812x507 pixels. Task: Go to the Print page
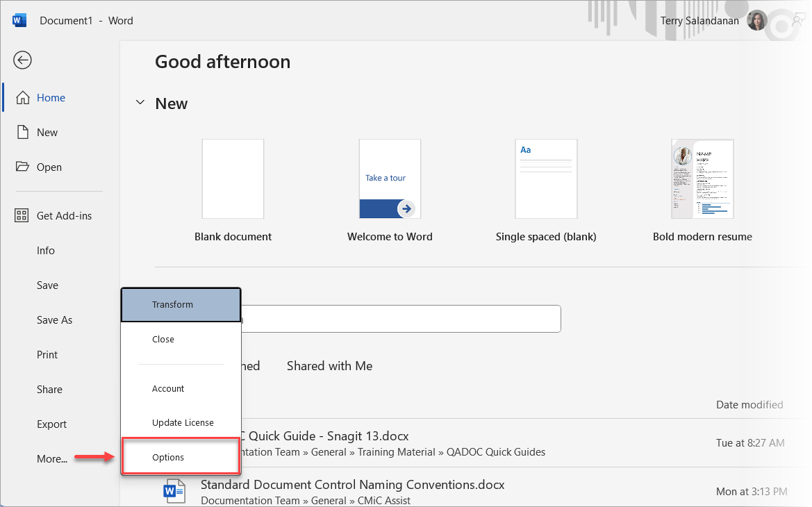click(x=47, y=355)
